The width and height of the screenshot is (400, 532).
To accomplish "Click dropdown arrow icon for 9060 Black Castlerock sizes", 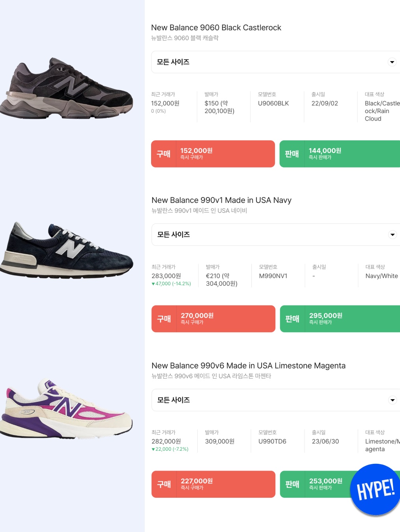I will 392,62.
